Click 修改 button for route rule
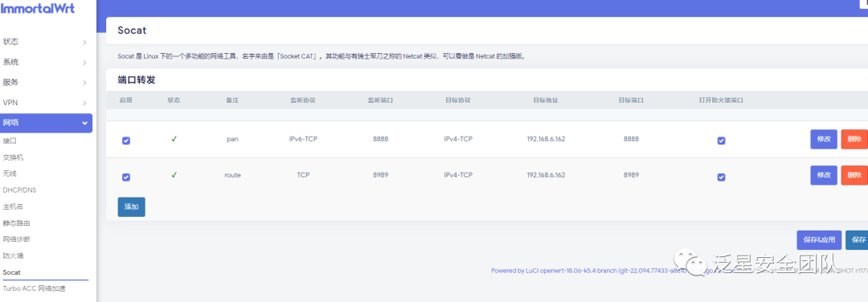Screen dimensions: 868x302 [824, 175]
